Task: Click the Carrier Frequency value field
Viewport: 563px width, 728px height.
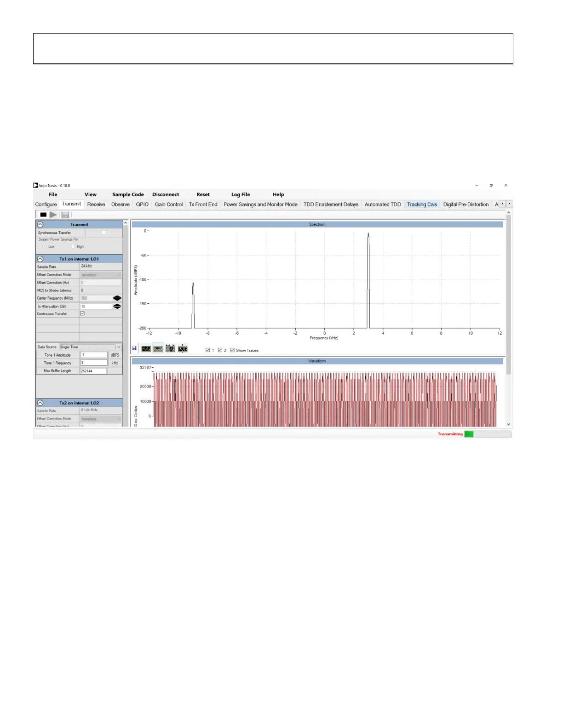Action: (96, 298)
